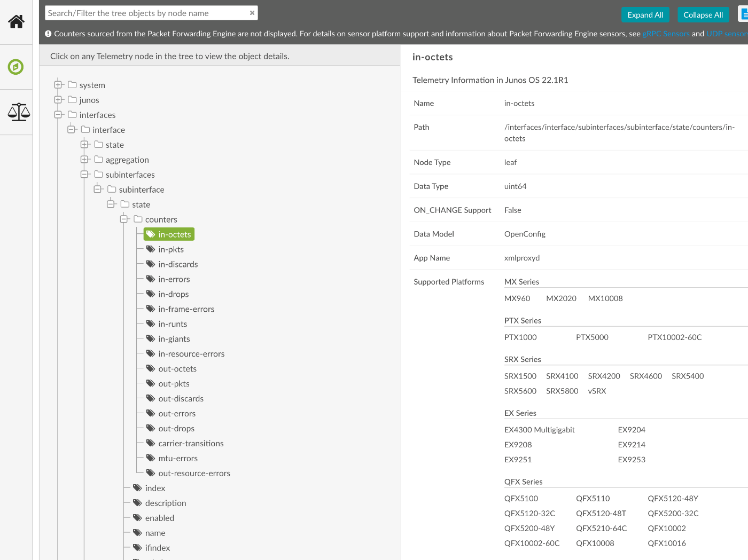Screen dimensions: 748x560
Task: Open the UDP sensors link
Action: click(727, 34)
